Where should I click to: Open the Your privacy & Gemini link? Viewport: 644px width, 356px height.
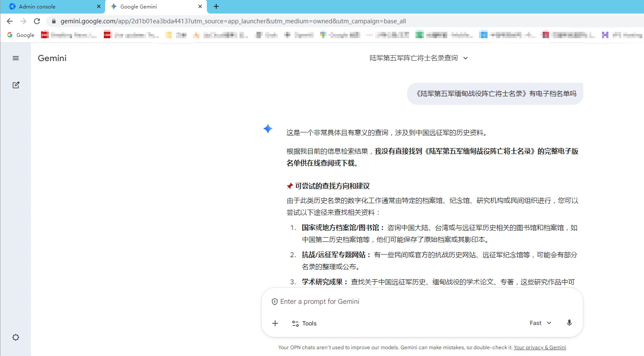point(540,348)
